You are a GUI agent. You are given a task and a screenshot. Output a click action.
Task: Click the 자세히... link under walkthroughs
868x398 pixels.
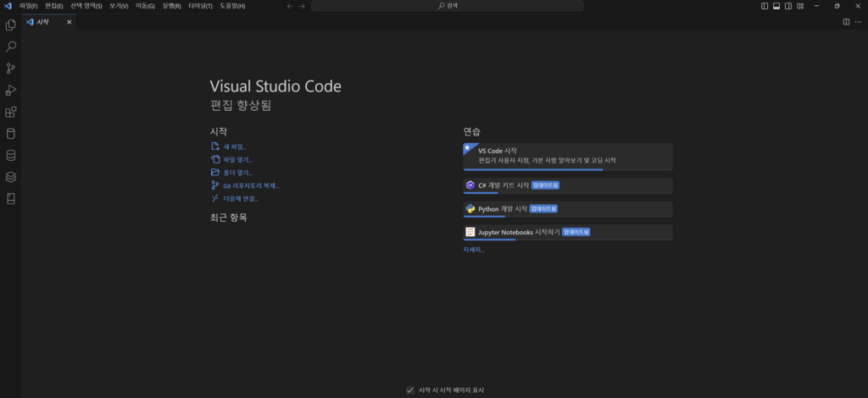point(474,250)
